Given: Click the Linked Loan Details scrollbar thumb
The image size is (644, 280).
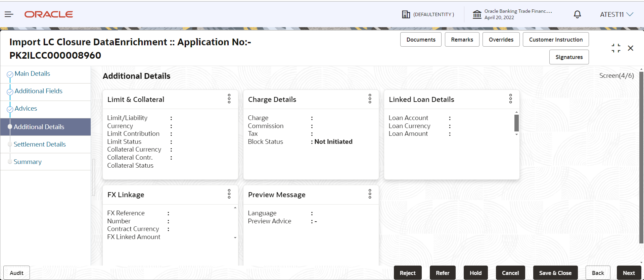Looking at the screenshot, I should click(x=516, y=123).
